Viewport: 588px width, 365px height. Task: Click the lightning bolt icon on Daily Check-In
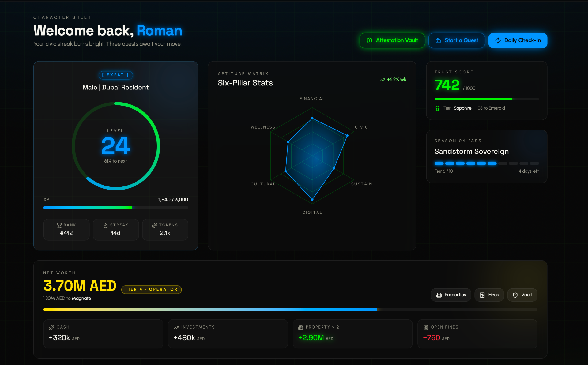(498, 40)
